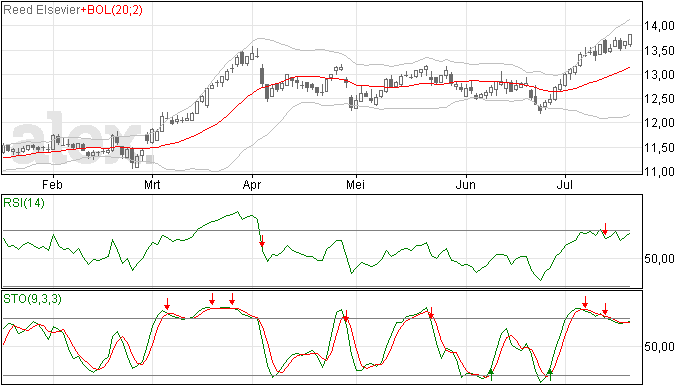
Task: Click the red sell arrow on RSI in July
Action: [x=605, y=229]
